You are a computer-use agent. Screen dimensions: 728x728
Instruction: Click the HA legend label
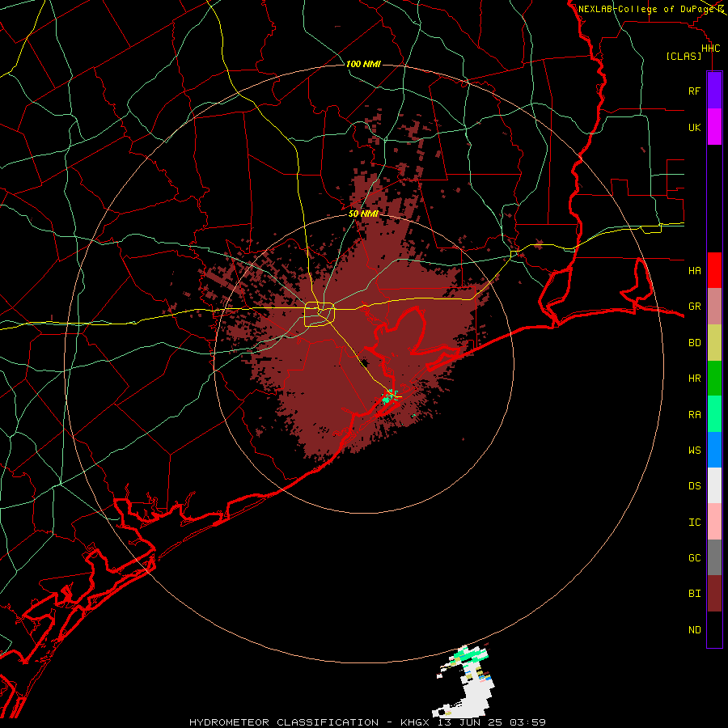pos(694,270)
